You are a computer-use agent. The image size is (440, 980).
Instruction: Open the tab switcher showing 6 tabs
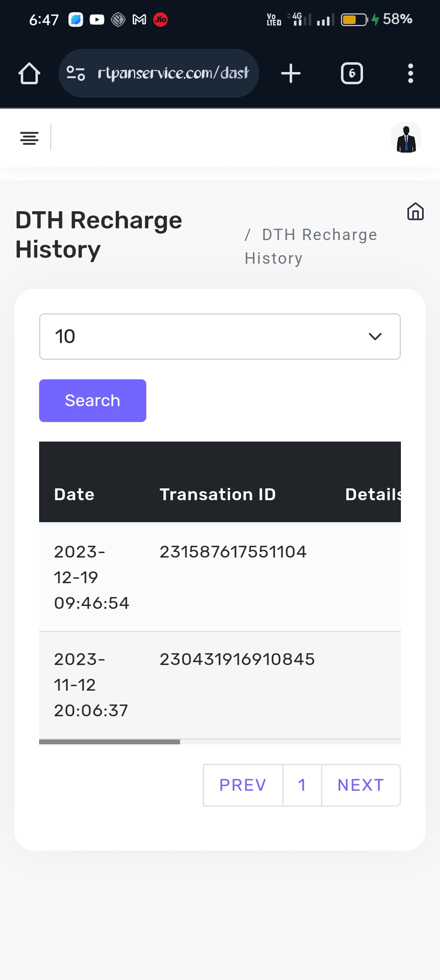coord(352,74)
